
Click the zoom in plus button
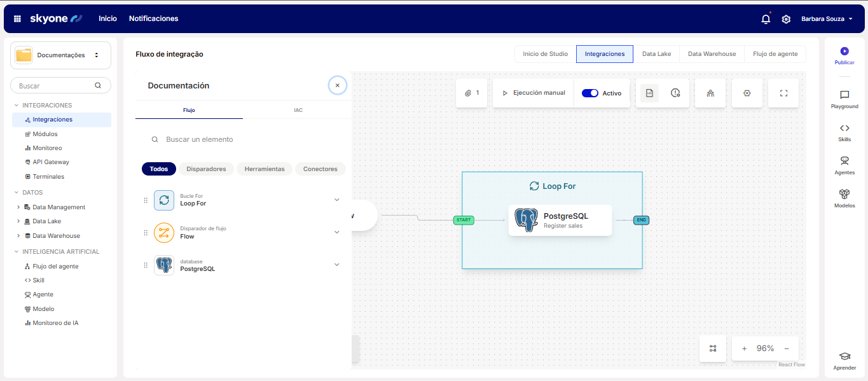point(744,349)
